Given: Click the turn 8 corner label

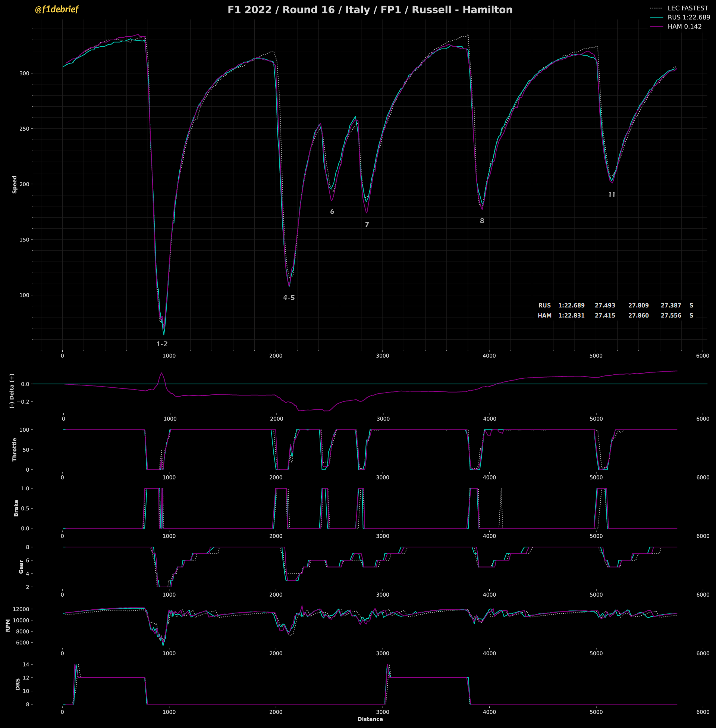Looking at the screenshot, I should [482, 221].
